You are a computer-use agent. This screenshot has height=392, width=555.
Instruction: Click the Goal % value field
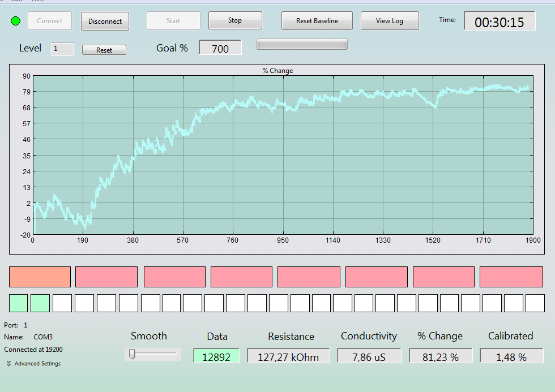pos(220,48)
